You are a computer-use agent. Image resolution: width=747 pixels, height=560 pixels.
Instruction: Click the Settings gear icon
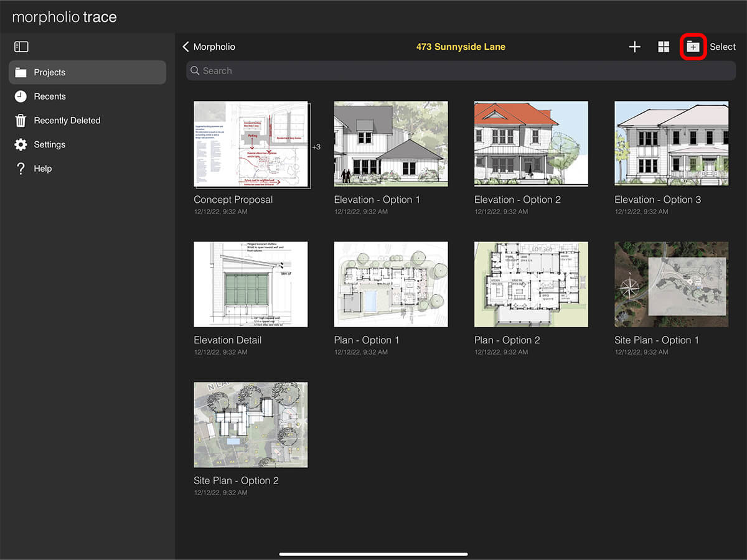coord(21,144)
